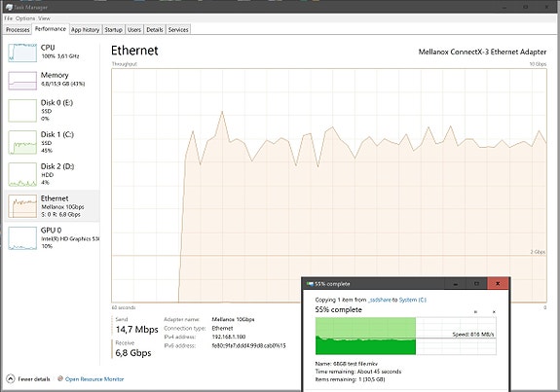Open the Startup tab

tap(113, 29)
